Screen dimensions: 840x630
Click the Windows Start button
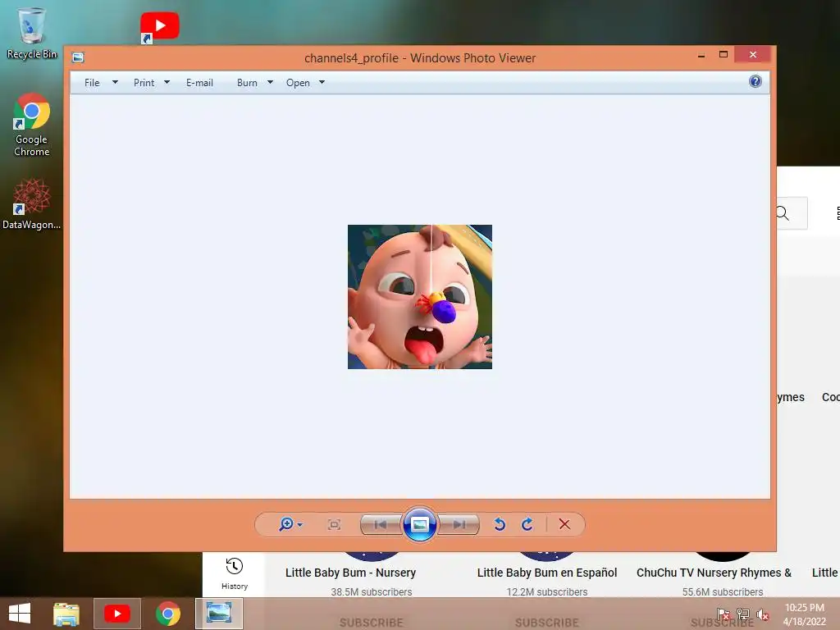pyautogui.click(x=20, y=614)
